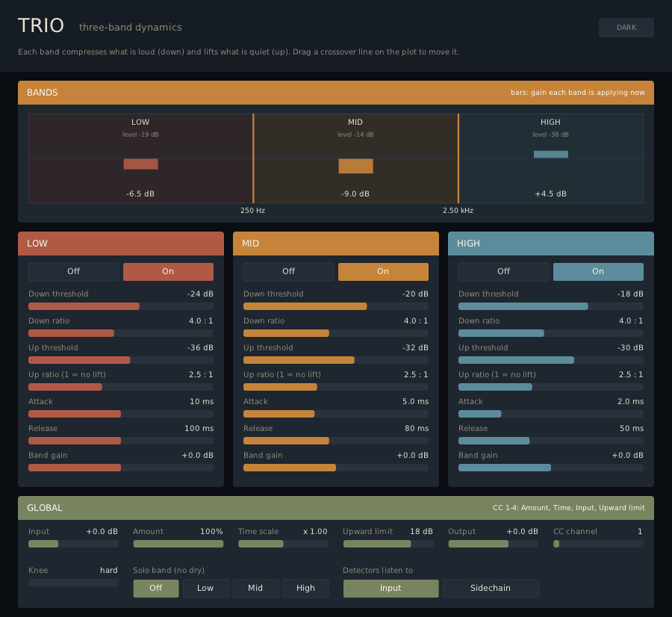The image size is (672, 617).
Task: Adjust the global Amount slider
Action: tap(178, 544)
